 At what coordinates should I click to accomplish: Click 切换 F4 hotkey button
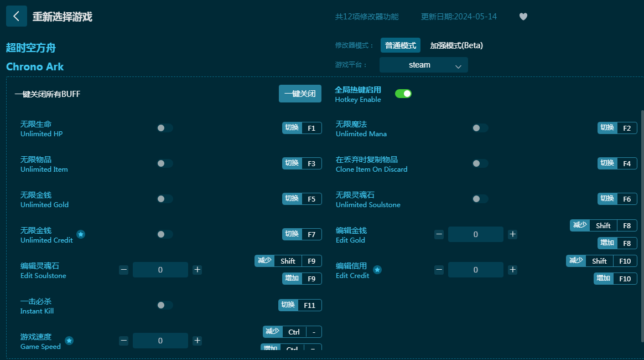617,163
